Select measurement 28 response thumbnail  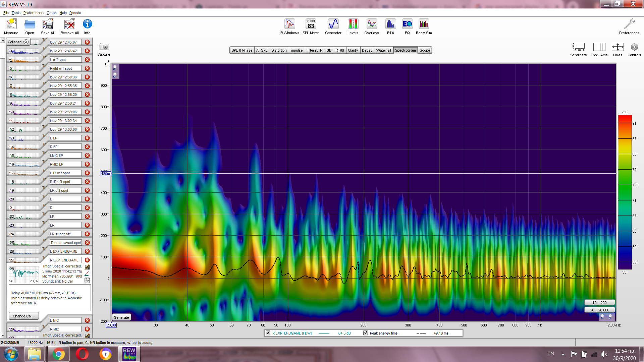(x=23, y=275)
